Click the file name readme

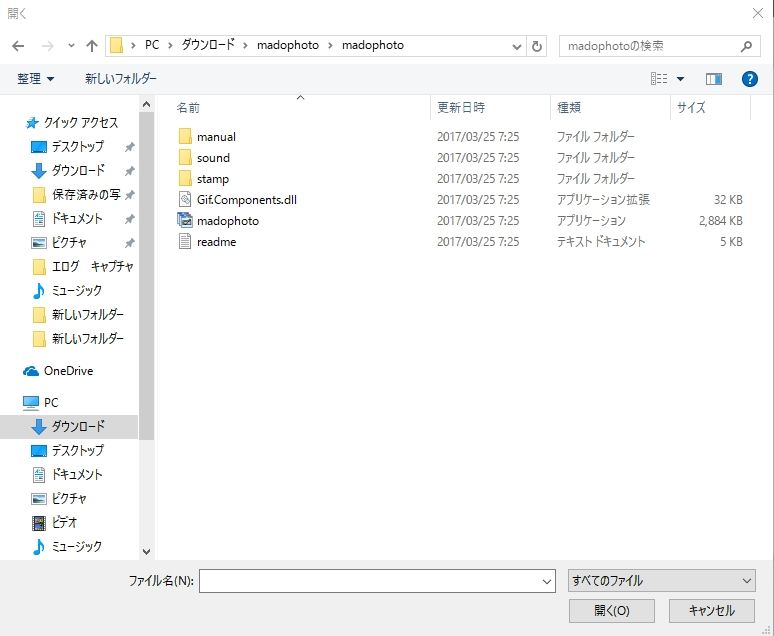(x=216, y=242)
